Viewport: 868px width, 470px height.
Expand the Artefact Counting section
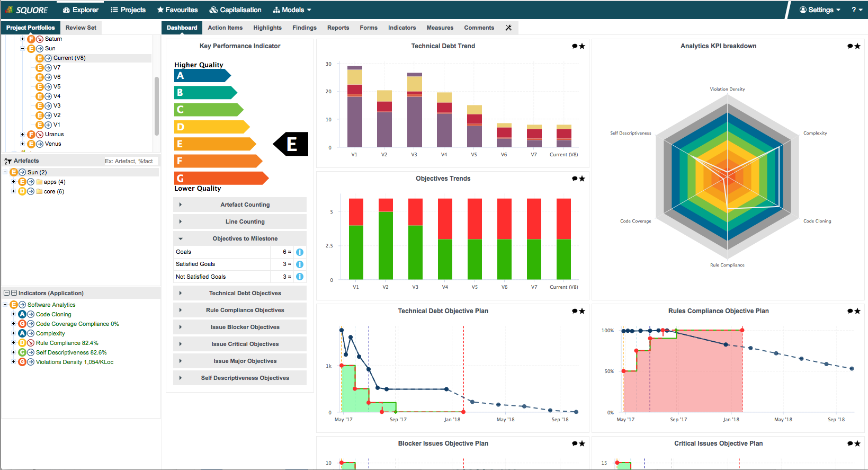pyautogui.click(x=240, y=205)
